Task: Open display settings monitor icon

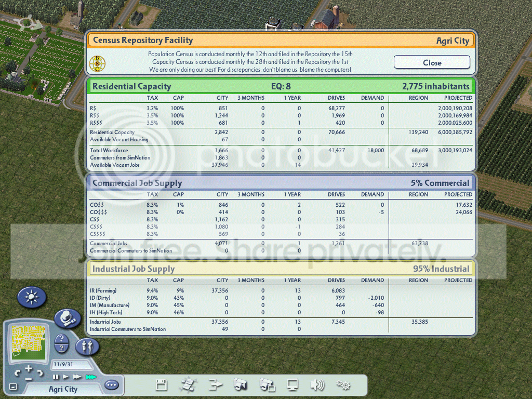Action: click(292, 385)
